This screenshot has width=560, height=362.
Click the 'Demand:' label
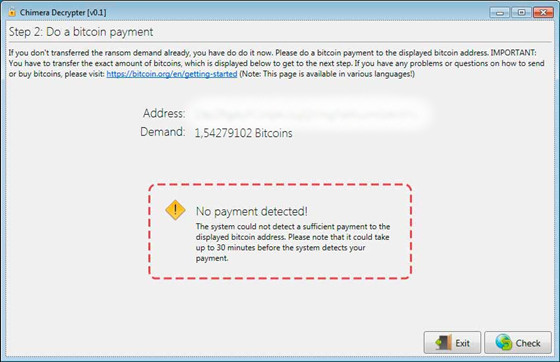163,132
